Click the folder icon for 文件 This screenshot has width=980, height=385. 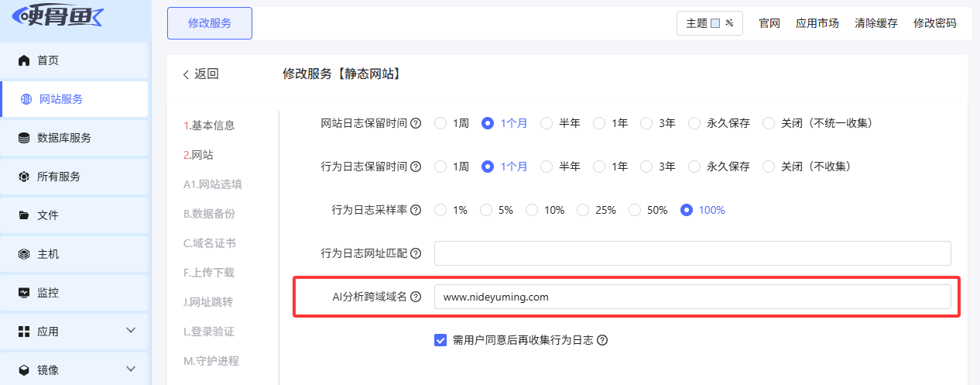pos(24,215)
